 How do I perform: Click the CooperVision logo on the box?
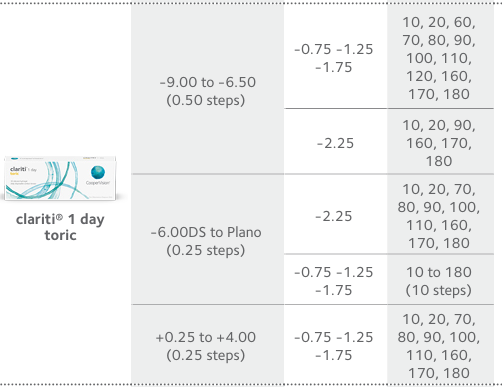tap(98, 176)
